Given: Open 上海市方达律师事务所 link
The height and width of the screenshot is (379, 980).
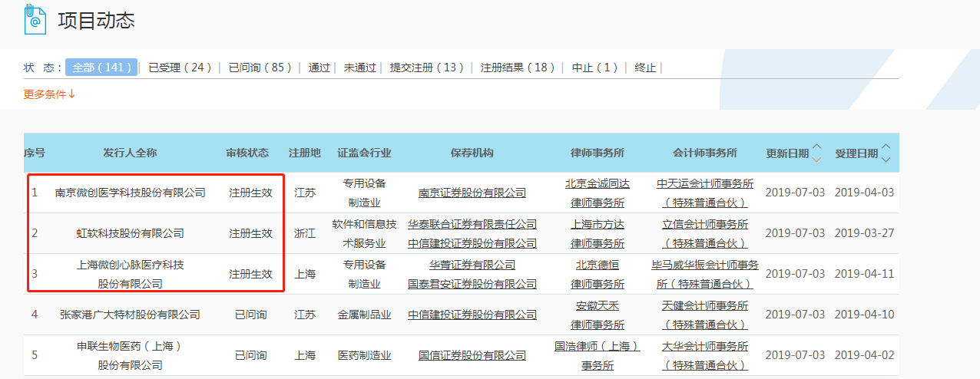Looking at the screenshot, I should pos(598,233).
